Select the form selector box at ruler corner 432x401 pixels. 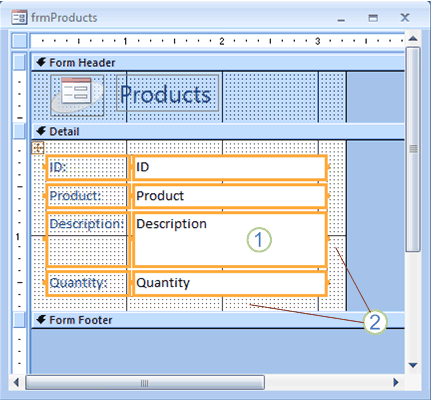19,41
